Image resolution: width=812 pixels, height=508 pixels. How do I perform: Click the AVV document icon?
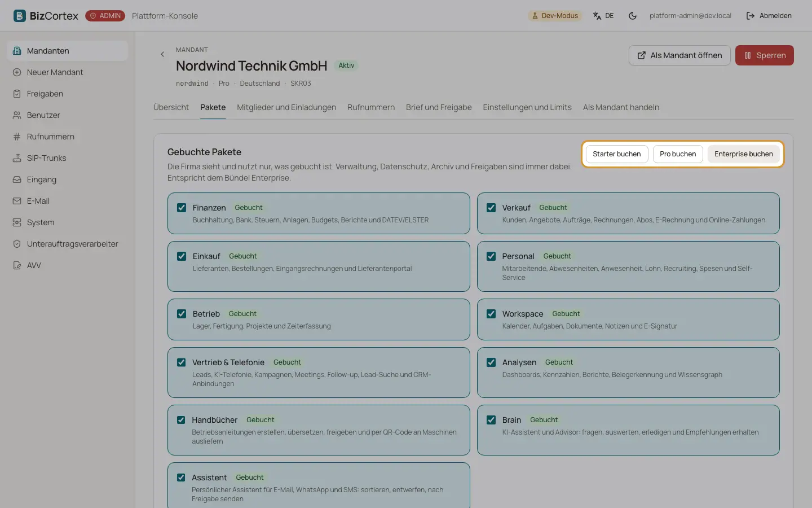click(17, 265)
